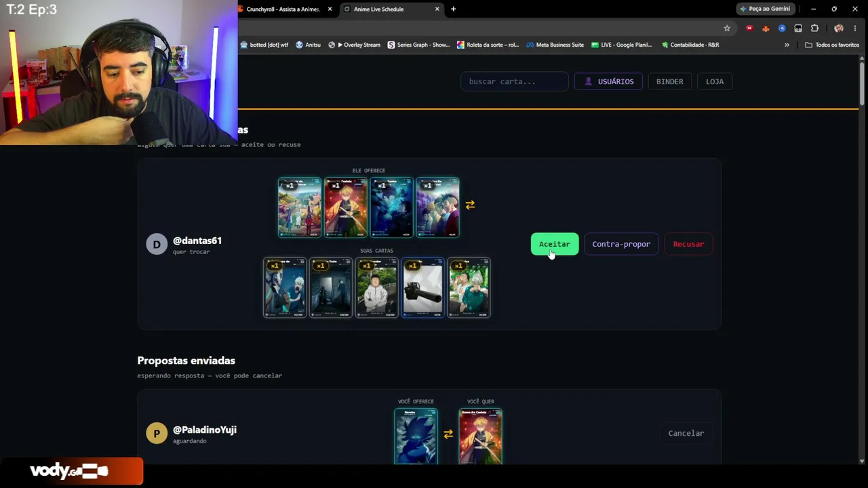This screenshot has height=488, width=868.
Task: Open the Roleta da sorte bookmark
Action: tap(488, 45)
